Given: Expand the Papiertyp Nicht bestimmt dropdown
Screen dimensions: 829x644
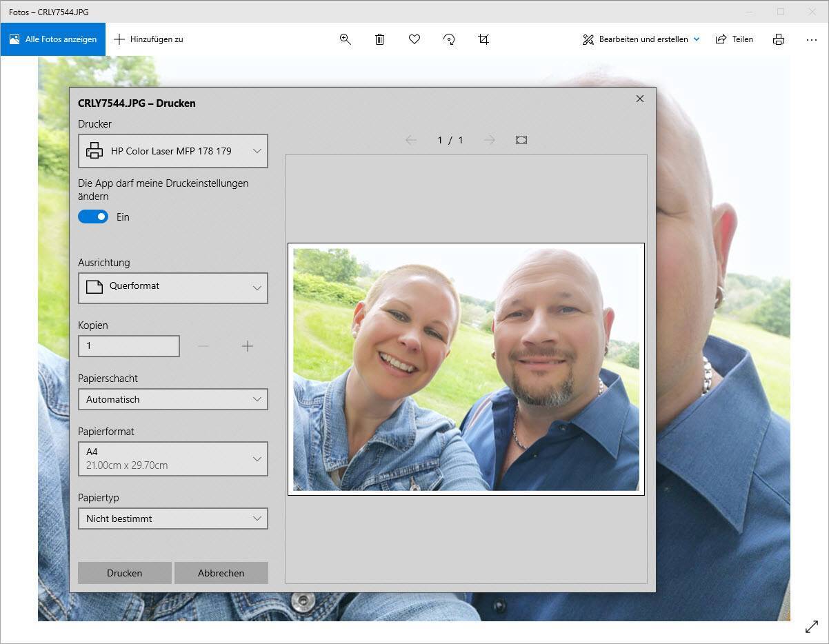Looking at the screenshot, I should pos(173,519).
